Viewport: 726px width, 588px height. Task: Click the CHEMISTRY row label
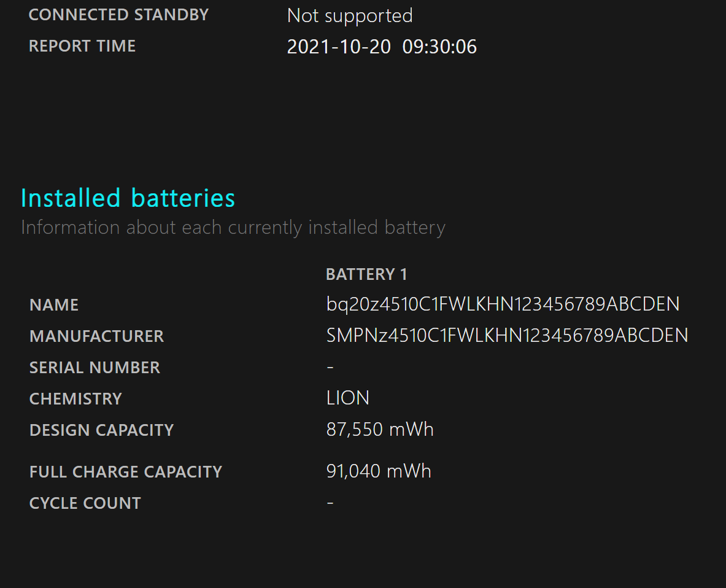75,399
